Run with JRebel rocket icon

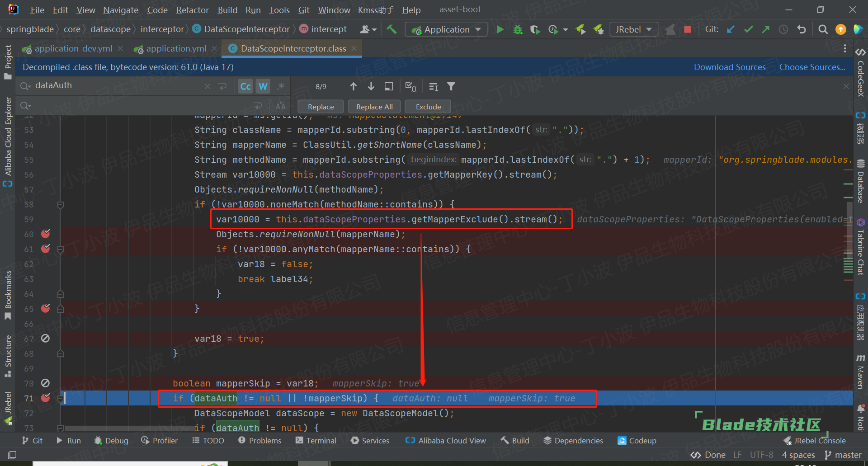580,29
